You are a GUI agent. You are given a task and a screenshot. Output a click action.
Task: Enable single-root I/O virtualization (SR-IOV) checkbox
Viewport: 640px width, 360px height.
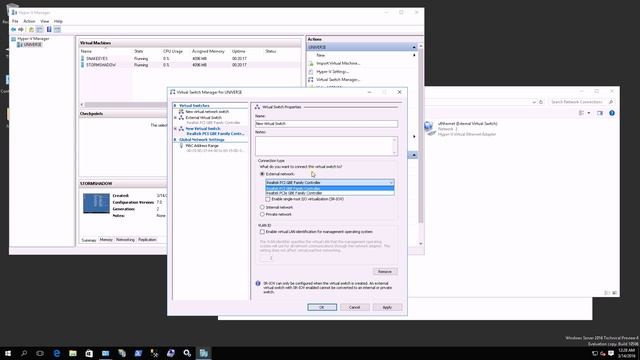click(x=268, y=199)
